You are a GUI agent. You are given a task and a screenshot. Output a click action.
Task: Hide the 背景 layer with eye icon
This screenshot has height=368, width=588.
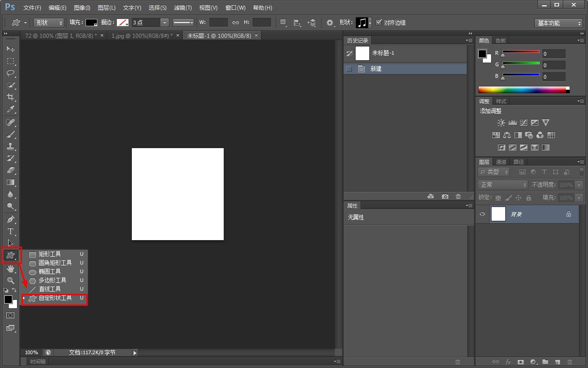482,214
